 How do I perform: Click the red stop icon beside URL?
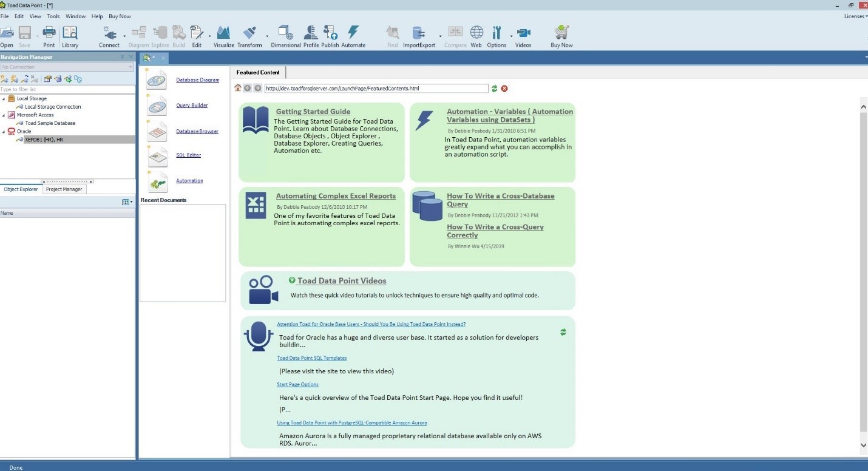[x=504, y=89]
